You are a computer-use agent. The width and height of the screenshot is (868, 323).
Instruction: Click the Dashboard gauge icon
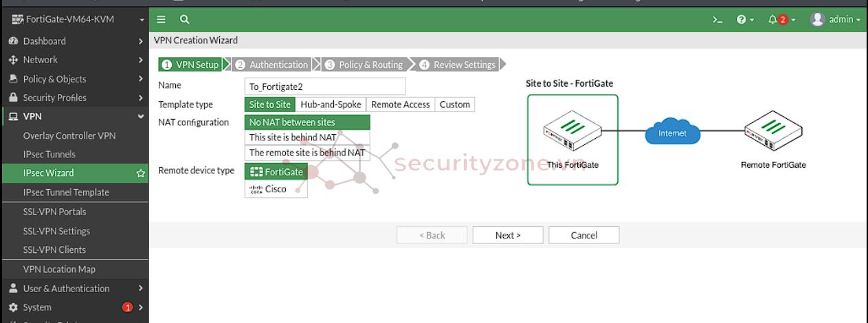(13, 41)
